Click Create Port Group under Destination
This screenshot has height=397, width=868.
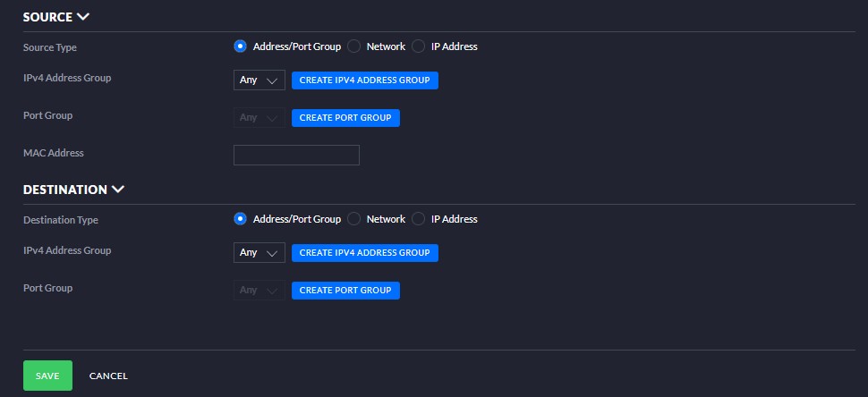[345, 291]
